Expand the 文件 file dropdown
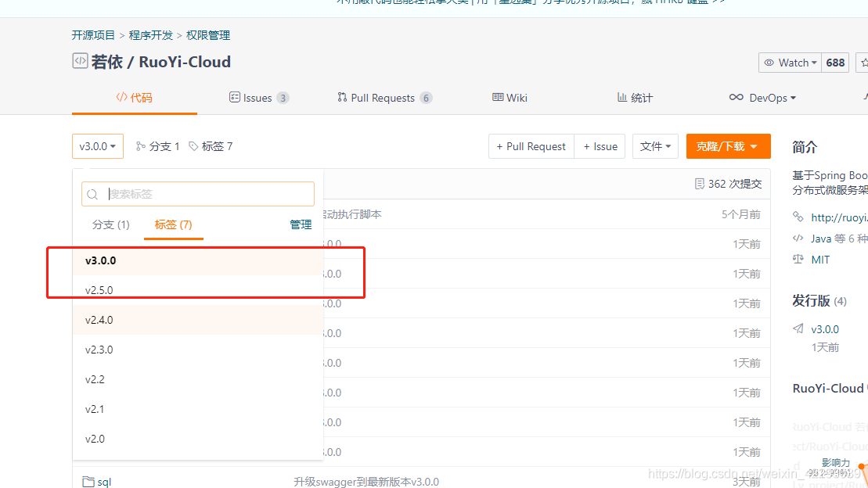 point(655,146)
